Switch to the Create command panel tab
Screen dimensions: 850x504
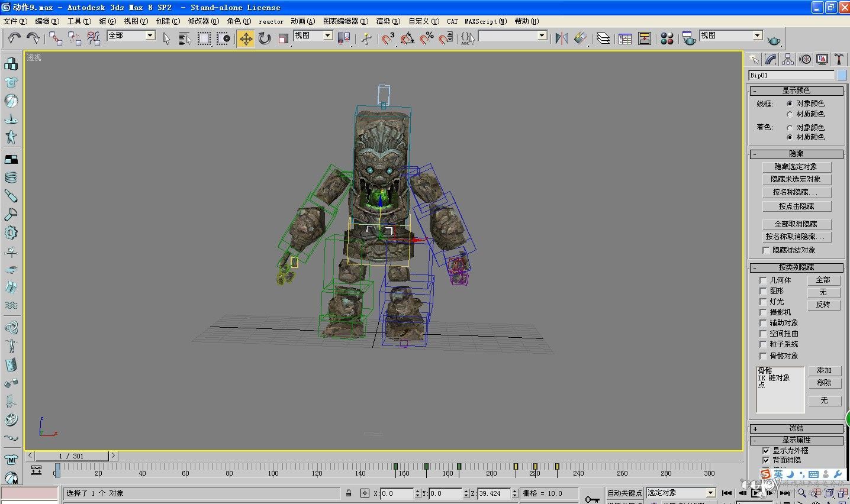tap(754, 59)
